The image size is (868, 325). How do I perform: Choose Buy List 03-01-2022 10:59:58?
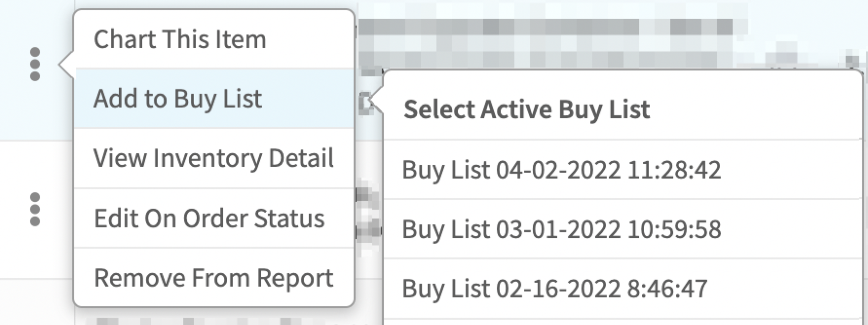561,229
